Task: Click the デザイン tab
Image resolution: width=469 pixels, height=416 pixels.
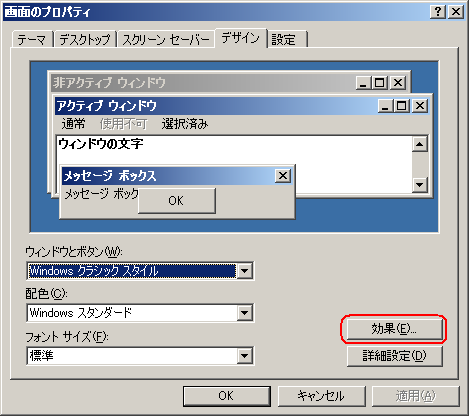Action: pyautogui.click(x=240, y=38)
